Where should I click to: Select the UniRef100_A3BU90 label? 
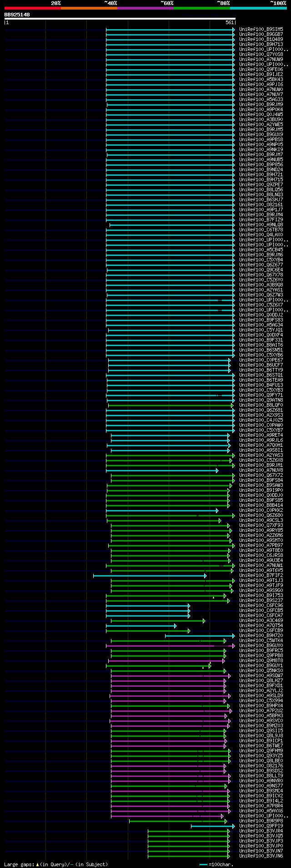pyautogui.click(x=261, y=119)
